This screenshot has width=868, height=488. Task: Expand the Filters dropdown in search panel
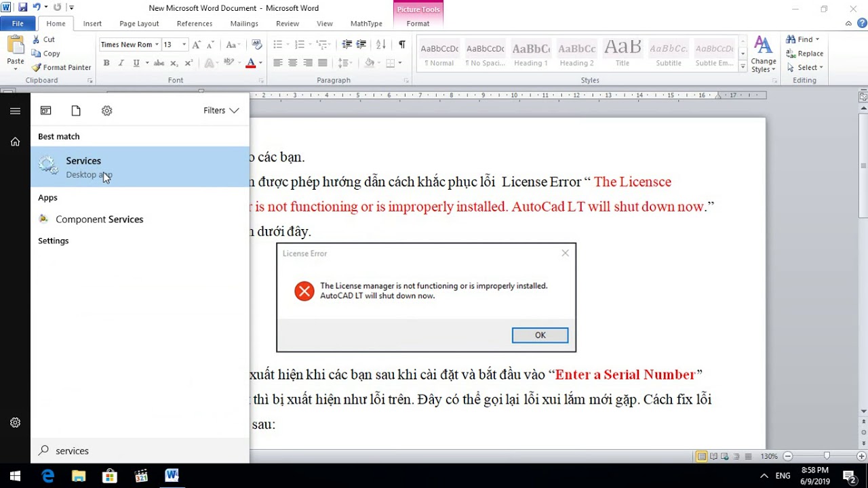coord(221,110)
